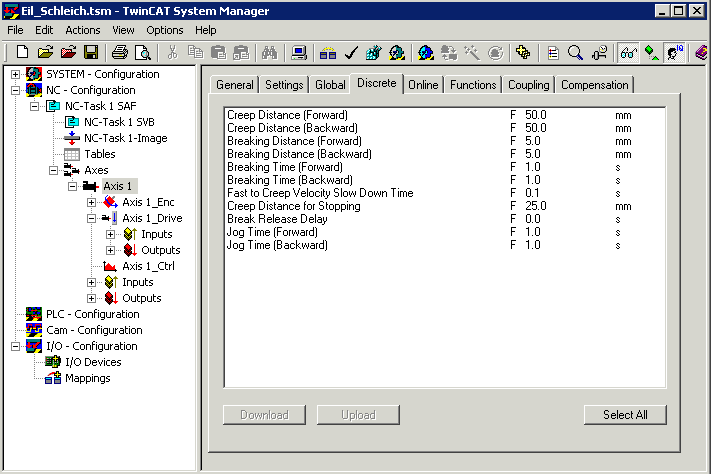The height and width of the screenshot is (474, 711).
Task: Collapse the Axis 1_Drive node
Action: click(92, 218)
